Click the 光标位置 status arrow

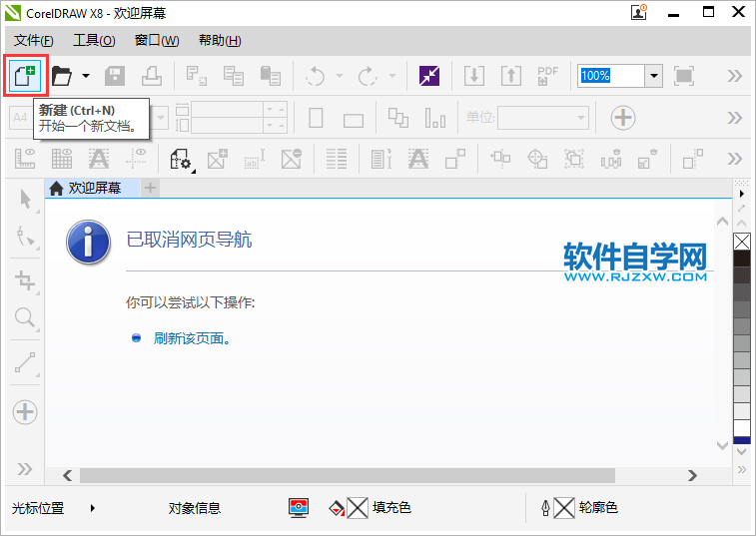(x=93, y=508)
